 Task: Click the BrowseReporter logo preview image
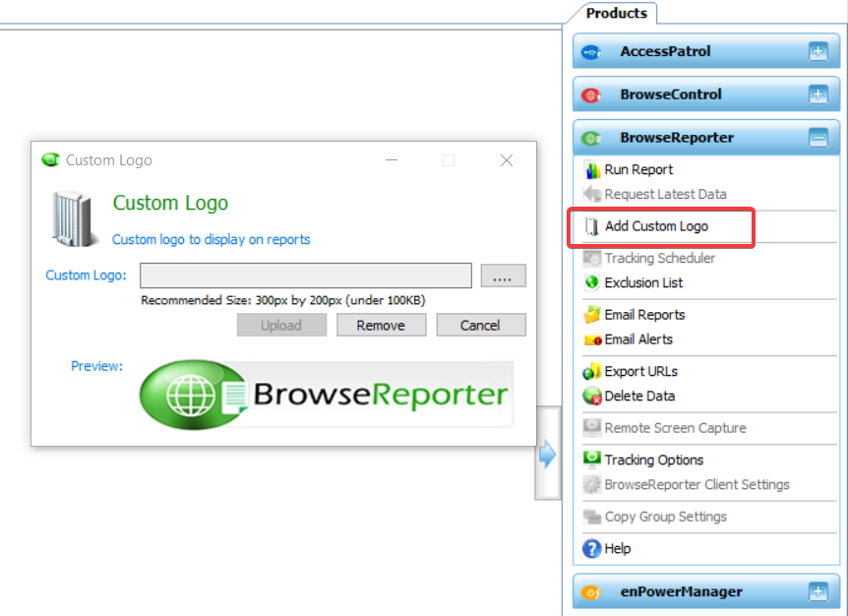325,395
